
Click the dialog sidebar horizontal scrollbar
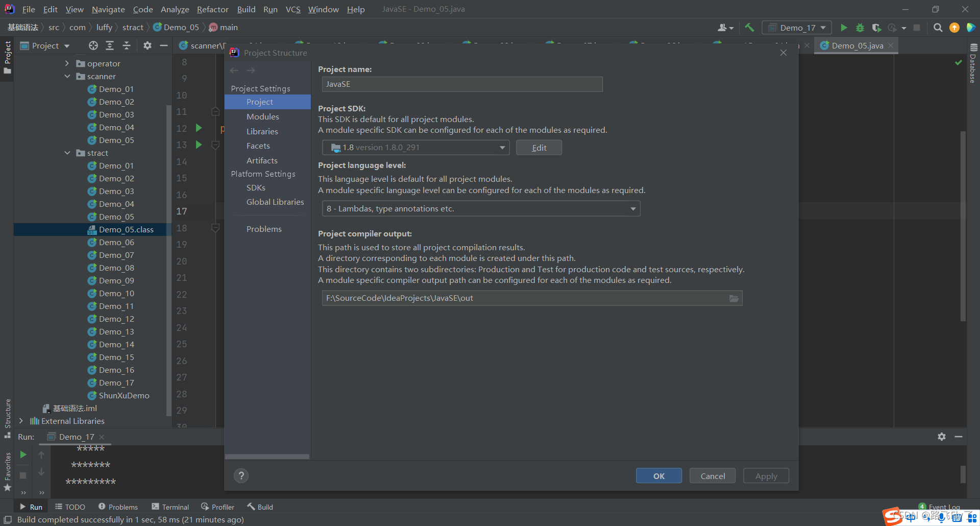[267, 457]
